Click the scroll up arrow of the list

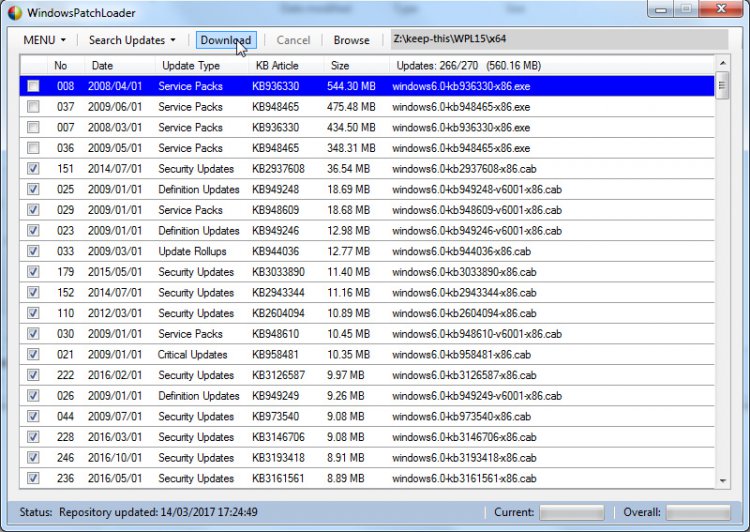point(722,63)
